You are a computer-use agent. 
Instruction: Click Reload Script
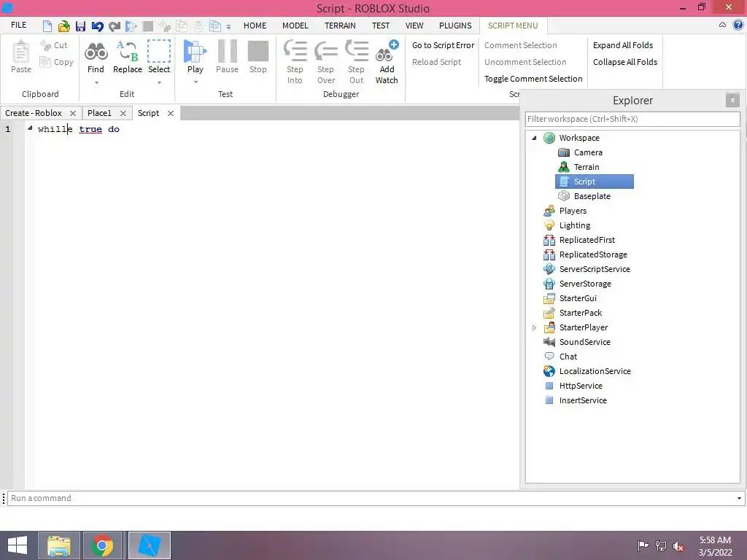[436, 62]
